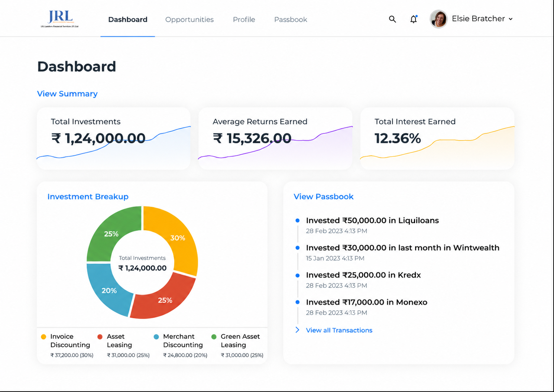Click the Investment Breakup heading link
The image size is (554, 392).
(88, 197)
